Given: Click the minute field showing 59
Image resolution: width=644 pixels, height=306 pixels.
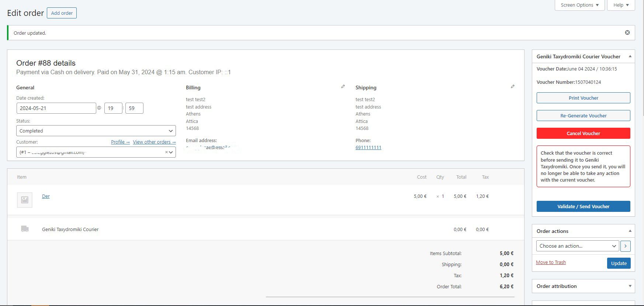Looking at the screenshot, I should click(x=134, y=108).
